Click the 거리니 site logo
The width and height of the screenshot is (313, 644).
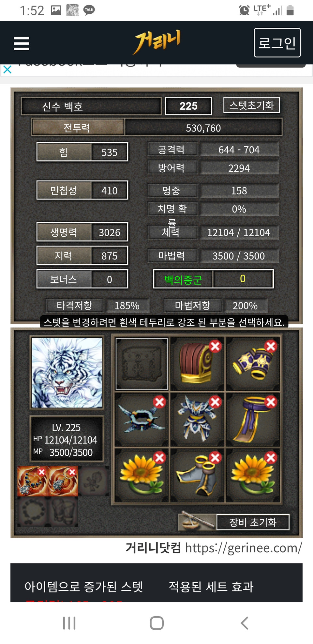[157, 42]
